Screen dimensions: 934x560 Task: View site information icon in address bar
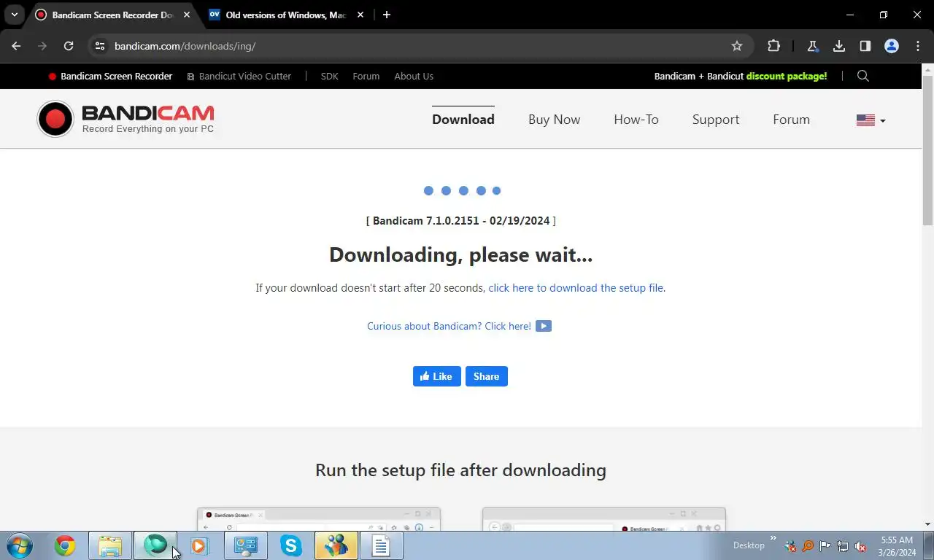101,46
